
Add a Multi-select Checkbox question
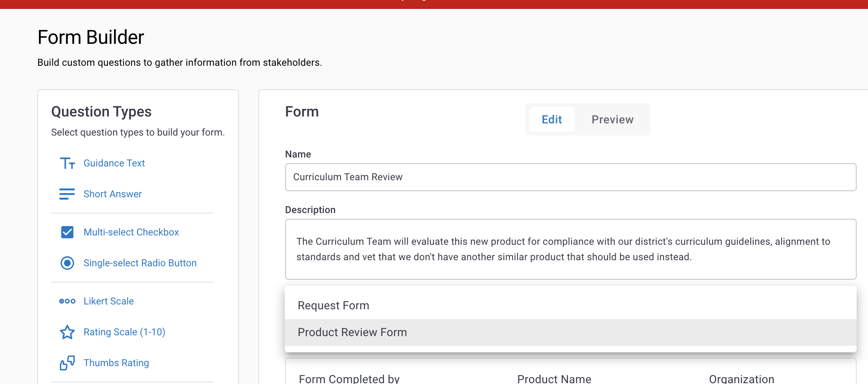[131, 232]
